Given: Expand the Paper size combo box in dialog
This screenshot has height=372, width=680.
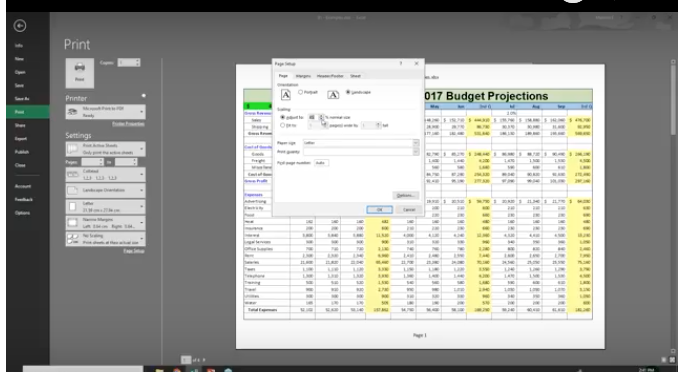Looking at the screenshot, I should [x=415, y=143].
